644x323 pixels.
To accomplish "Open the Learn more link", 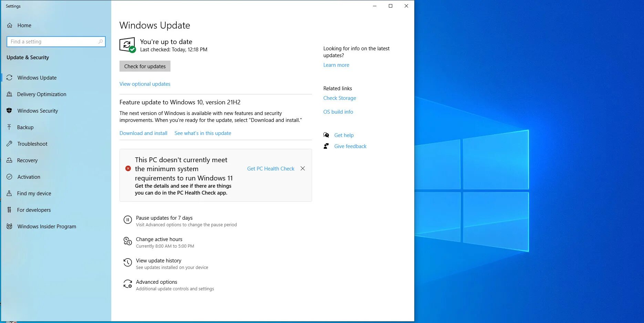I will 336,65.
